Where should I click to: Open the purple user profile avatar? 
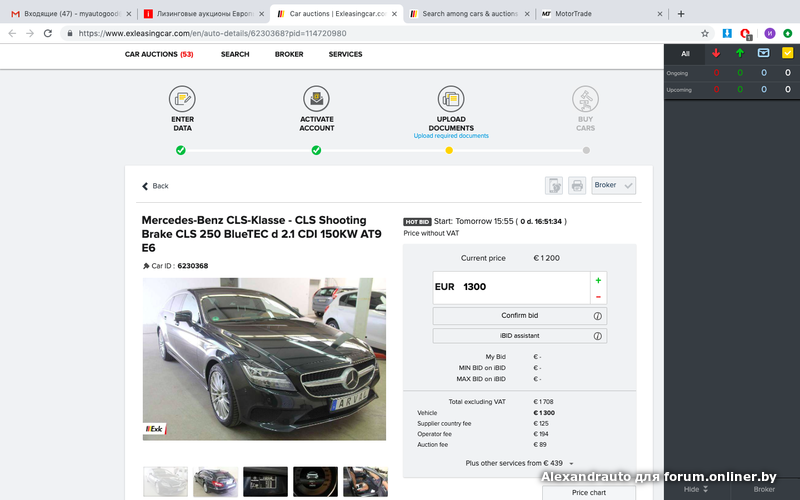click(x=769, y=33)
